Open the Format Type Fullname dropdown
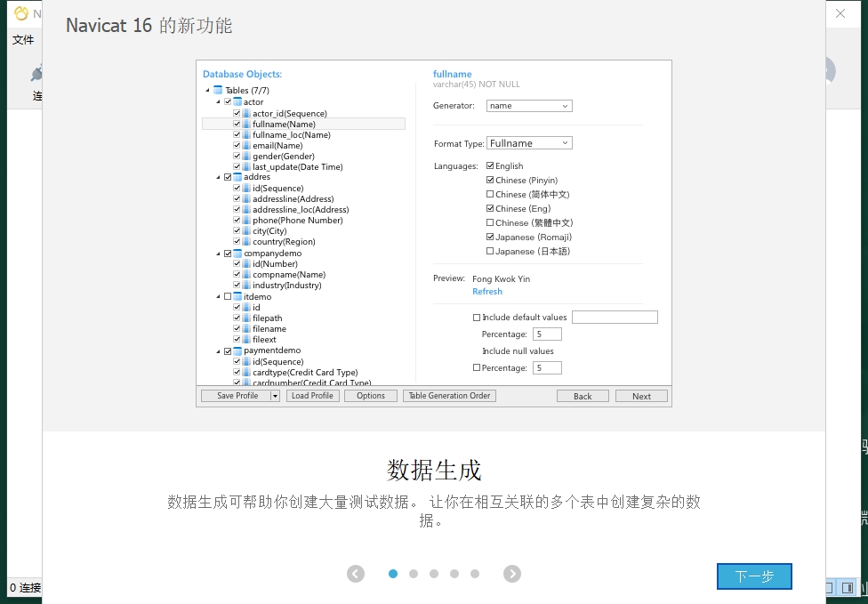 [x=529, y=143]
